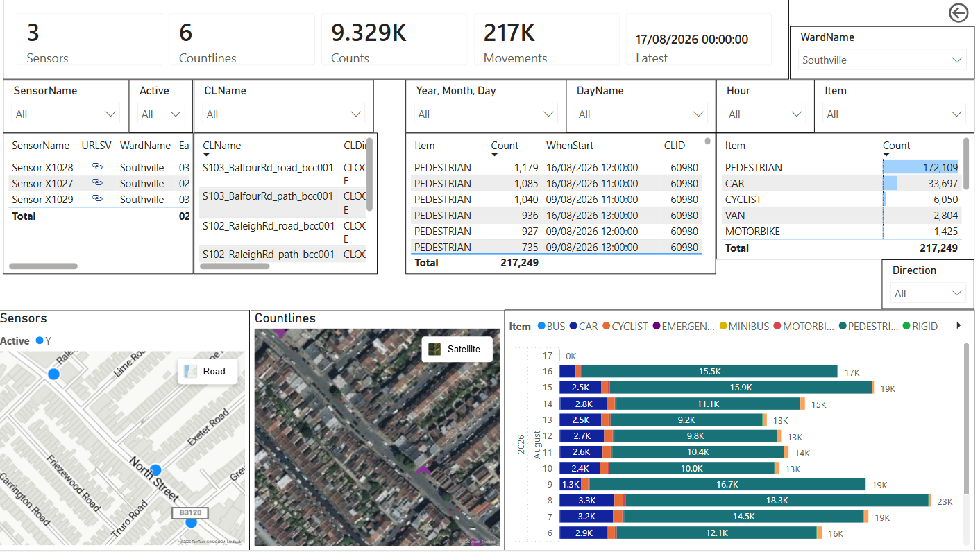Screen dimensions: 980x552
Task: Click the back arrow button
Action: [958, 12]
